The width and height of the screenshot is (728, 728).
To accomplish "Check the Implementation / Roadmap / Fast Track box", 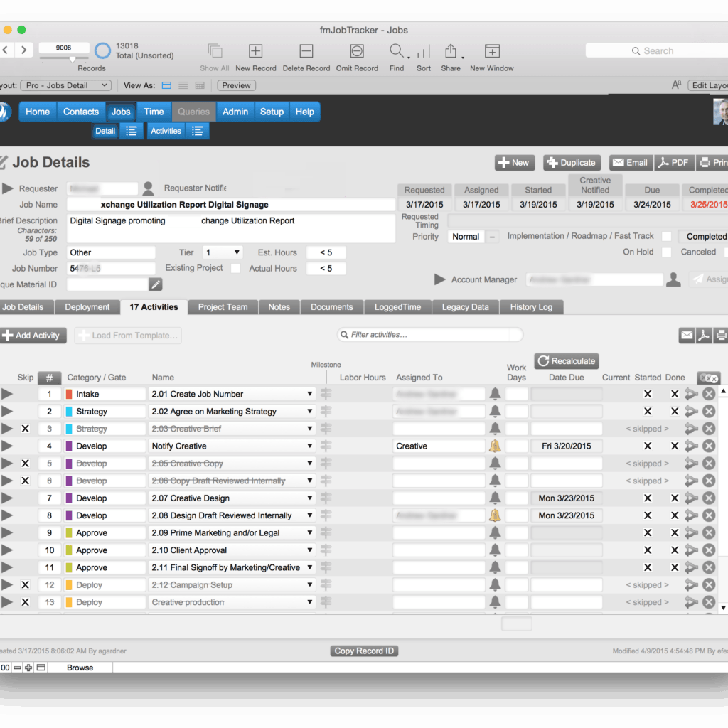I will (x=666, y=237).
